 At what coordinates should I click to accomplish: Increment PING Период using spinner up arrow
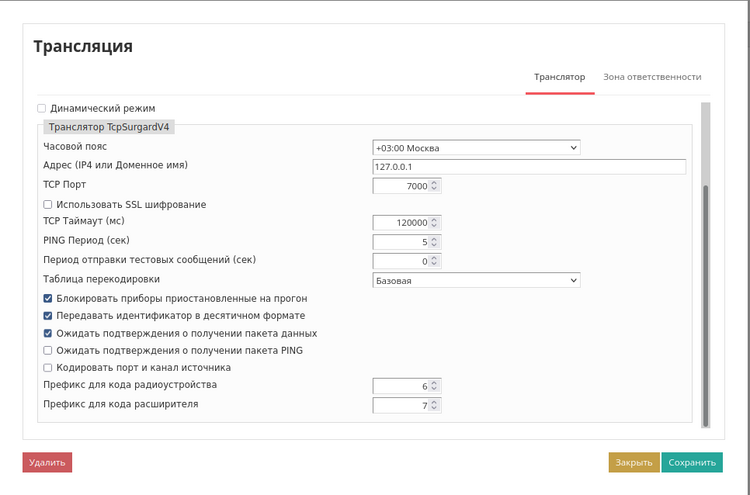coord(435,239)
